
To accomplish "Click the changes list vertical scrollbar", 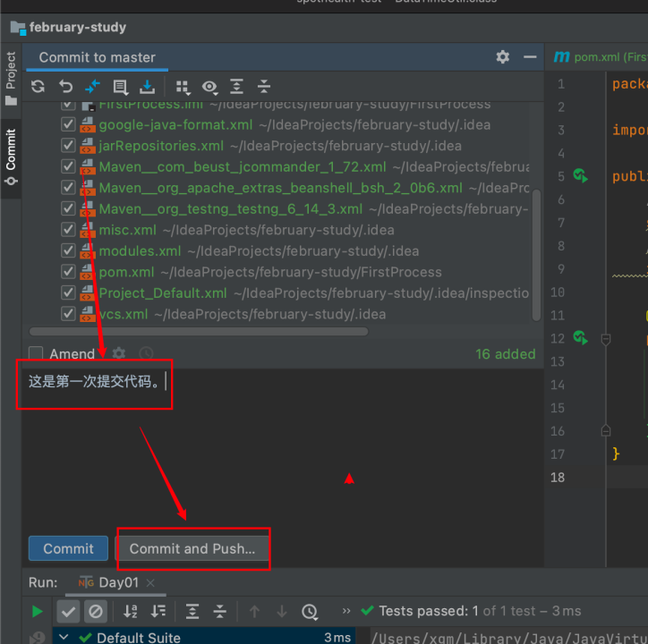I will 536,254.
